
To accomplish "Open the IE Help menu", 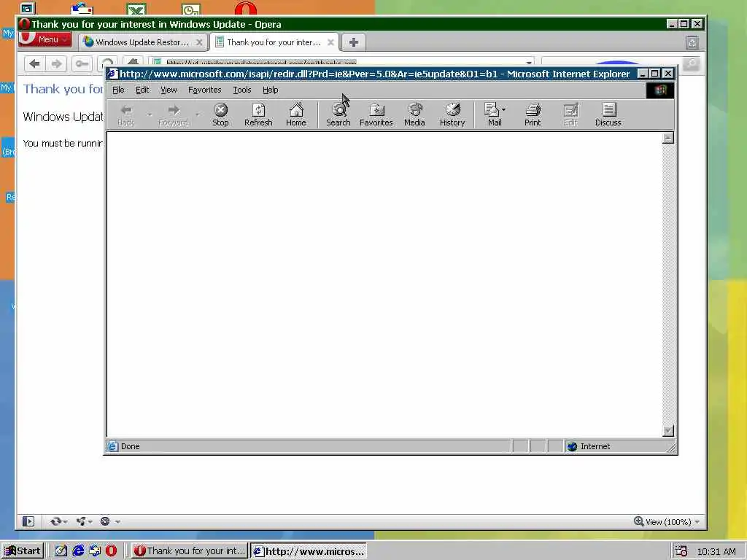I will [270, 90].
